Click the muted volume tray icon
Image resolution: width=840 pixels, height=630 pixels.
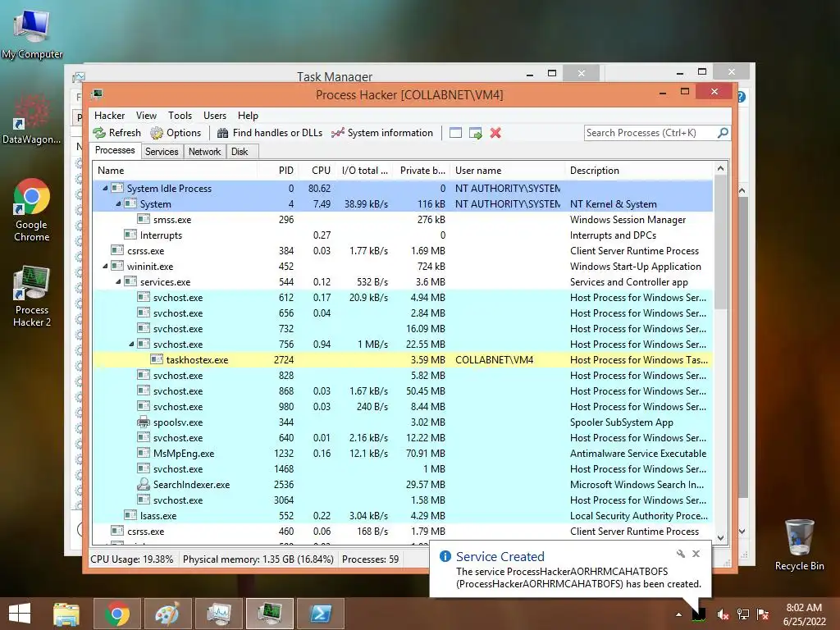coord(723,614)
